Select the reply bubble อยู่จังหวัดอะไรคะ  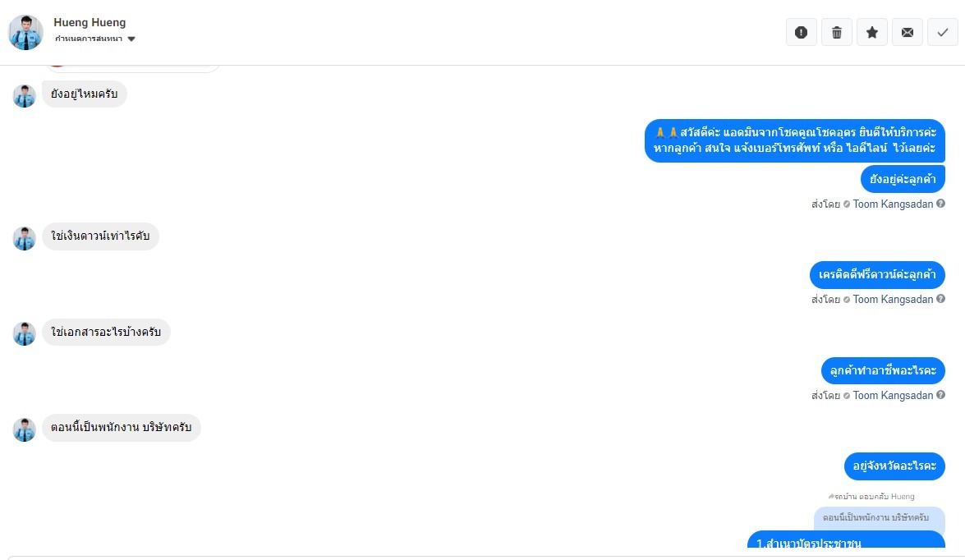(x=894, y=466)
